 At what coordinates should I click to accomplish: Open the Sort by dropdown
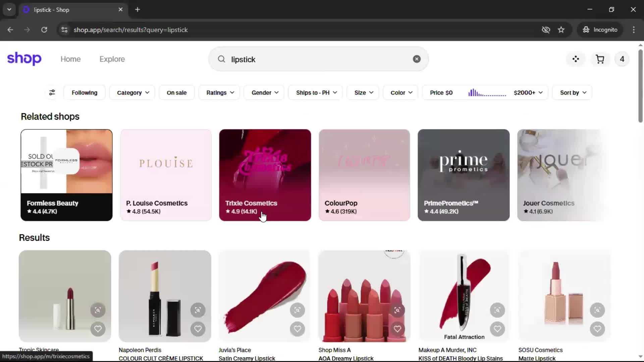tap(573, 93)
